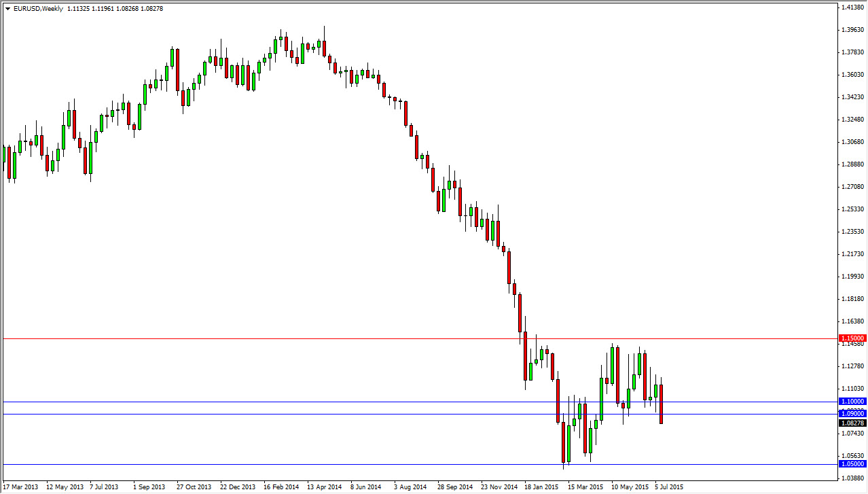Viewport: 868px width, 494px height.
Task: Select the 23 Nov 2014 date label
Action: [x=501, y=487]
